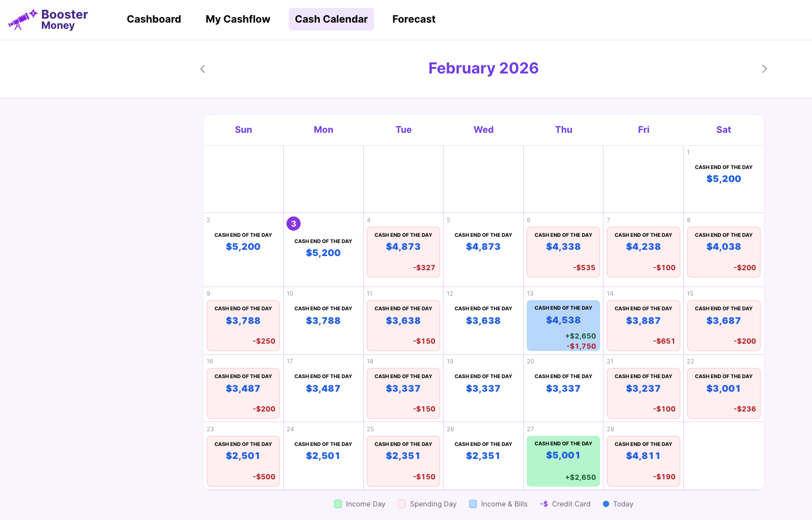Click the -$651 spending amount on February 14

(x=664, y=341)
